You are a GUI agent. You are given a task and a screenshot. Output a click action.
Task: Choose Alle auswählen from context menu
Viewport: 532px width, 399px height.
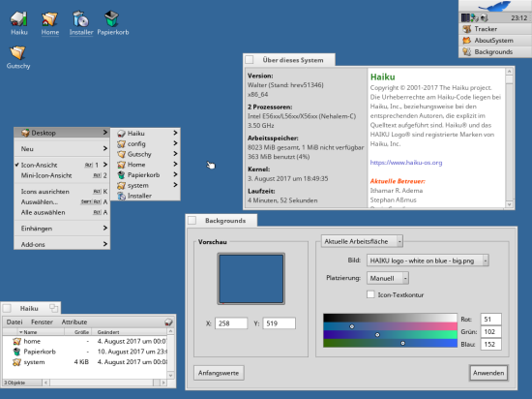coord(62,212)
